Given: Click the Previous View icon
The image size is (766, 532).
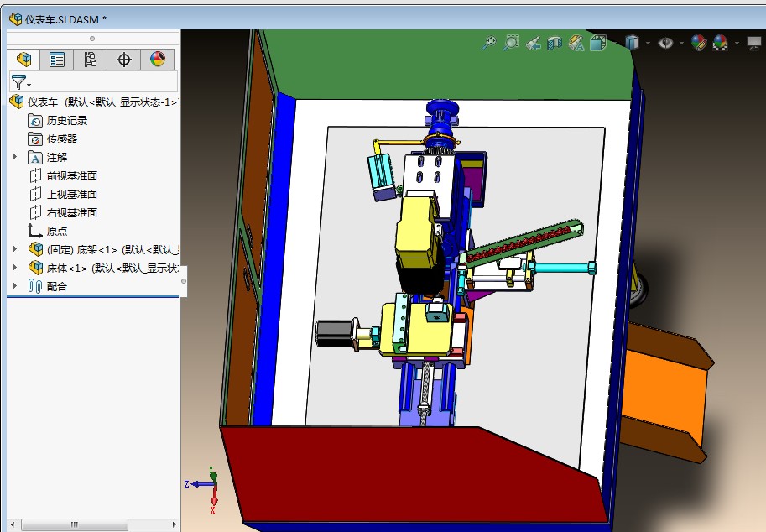Looking at the screenshot, I should [533, 43].
